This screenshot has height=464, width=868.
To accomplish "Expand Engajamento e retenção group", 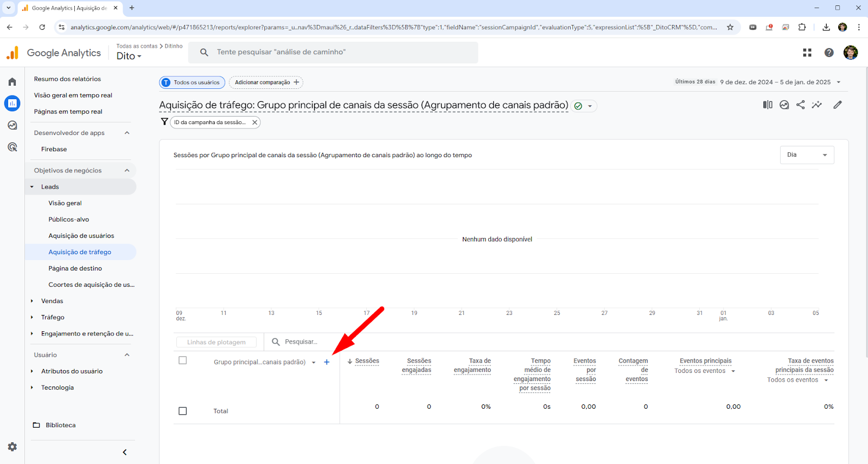I will tap(32, 333).
